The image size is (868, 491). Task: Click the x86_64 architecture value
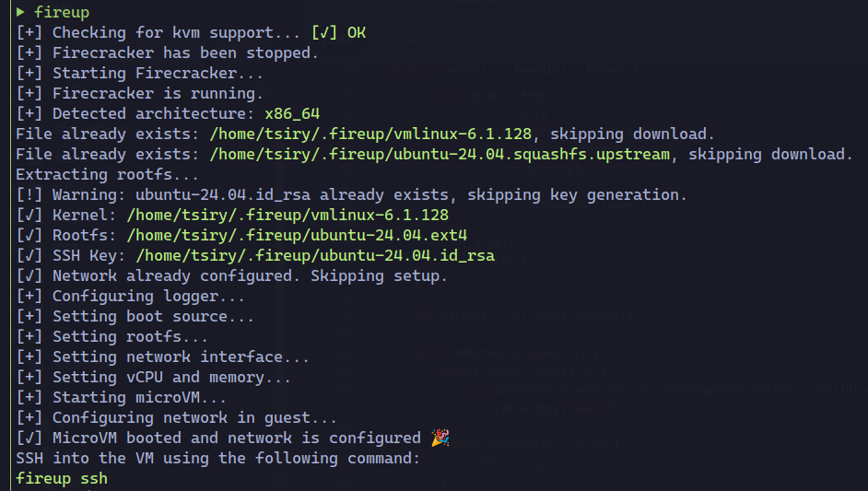point(291,114)
